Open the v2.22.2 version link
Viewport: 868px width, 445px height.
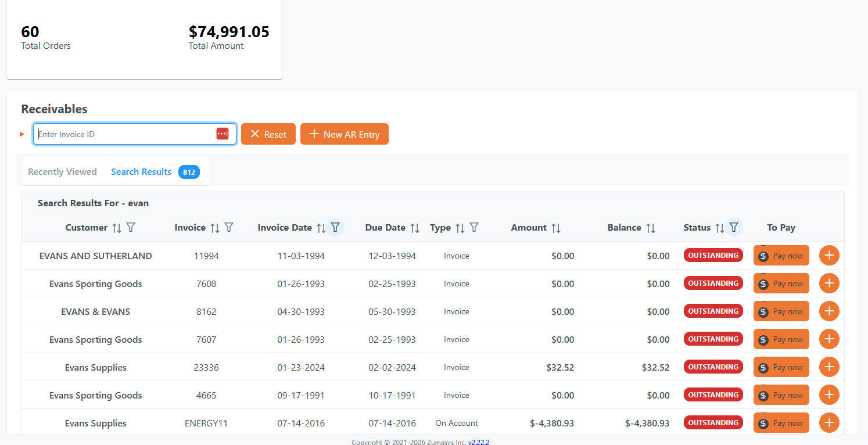pos(479,442)
